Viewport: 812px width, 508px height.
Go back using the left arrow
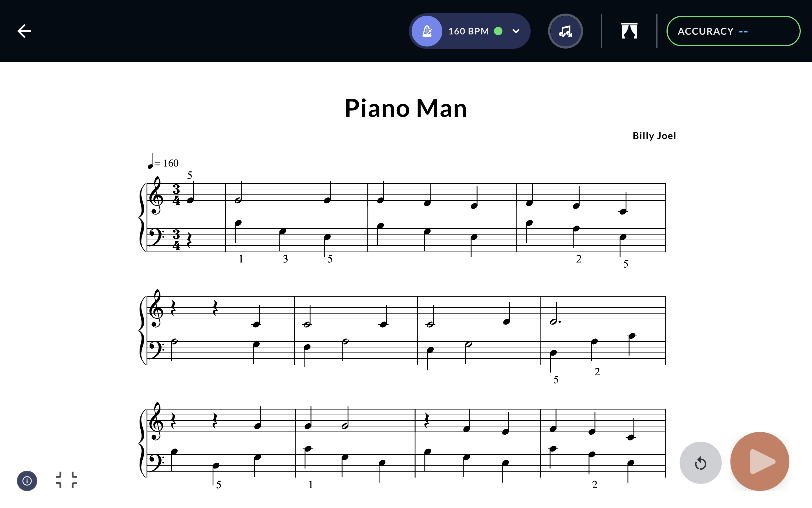pyautogui.click(x=24, y=31)
